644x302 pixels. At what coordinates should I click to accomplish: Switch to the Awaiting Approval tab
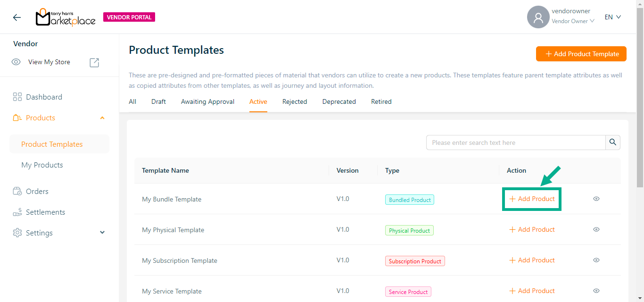point(207,102)
